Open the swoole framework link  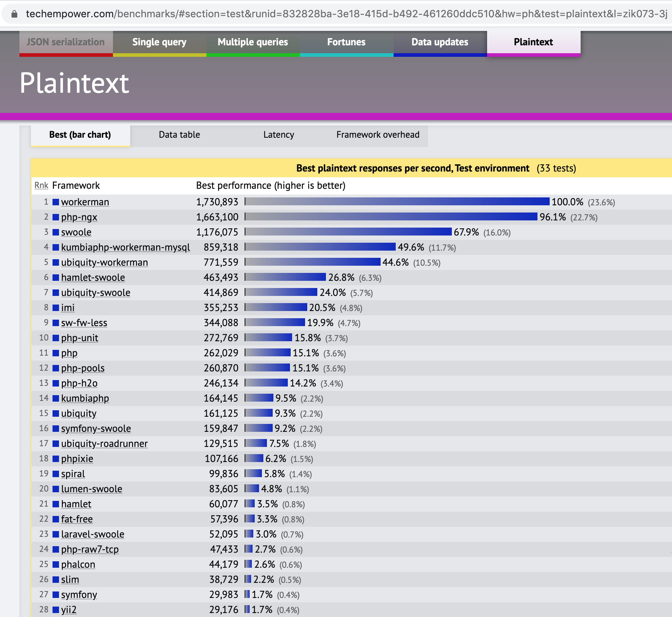click(76, 232)
